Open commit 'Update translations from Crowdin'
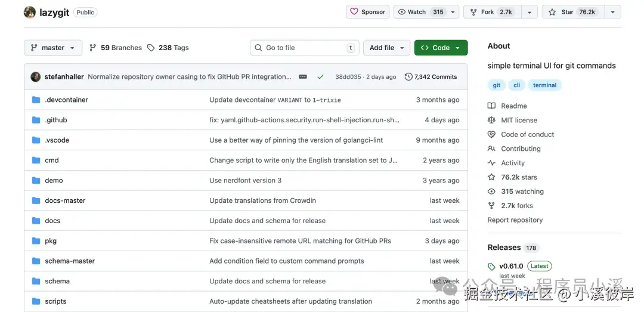This screenshot has height=312, width=644. [x=262, y=200]
